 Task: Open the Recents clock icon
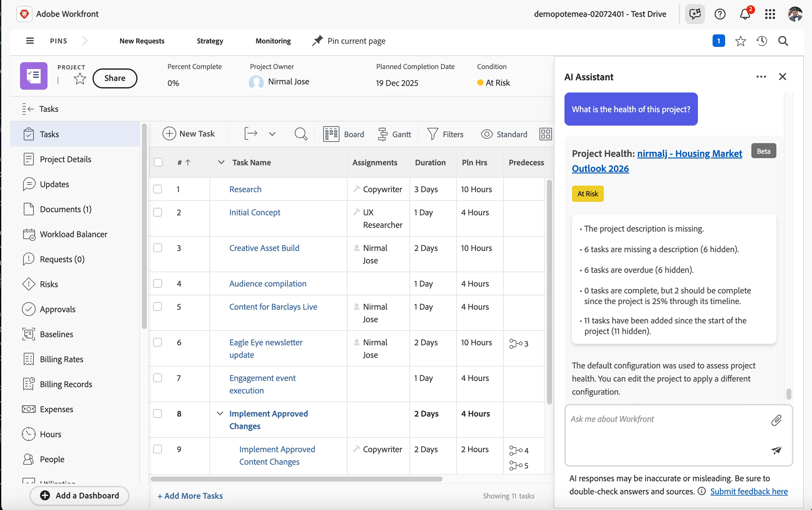click(x=762, y=41)
